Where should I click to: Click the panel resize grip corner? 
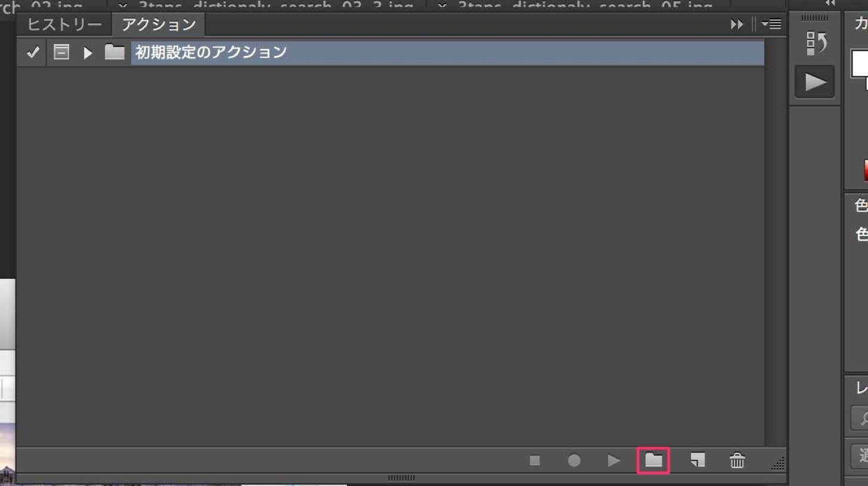coord(778,463)
